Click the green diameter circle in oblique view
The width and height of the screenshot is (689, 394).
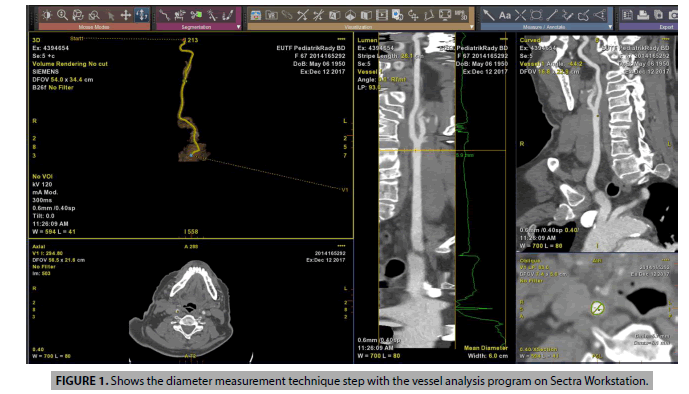point(597,308)
